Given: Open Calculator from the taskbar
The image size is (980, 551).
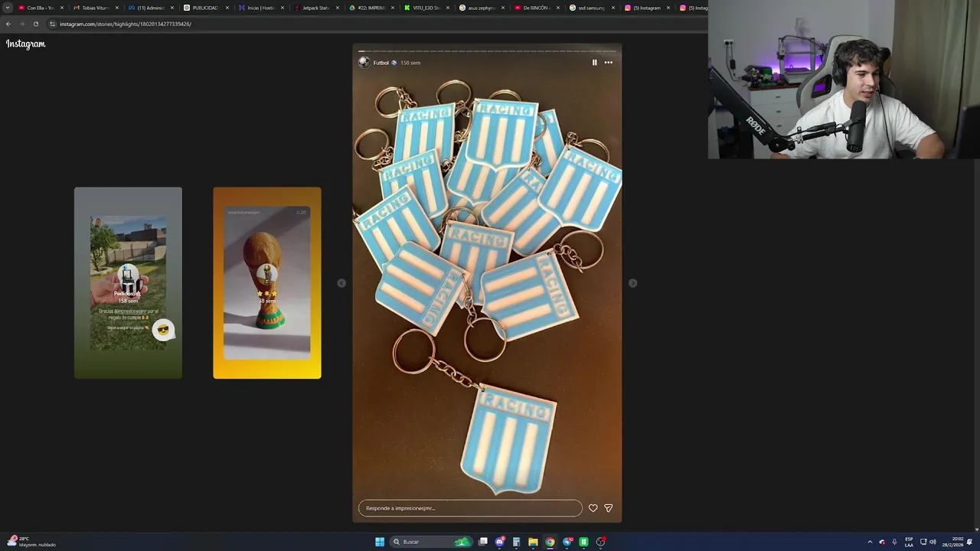Looking at the screenshot, I should 517,542.
